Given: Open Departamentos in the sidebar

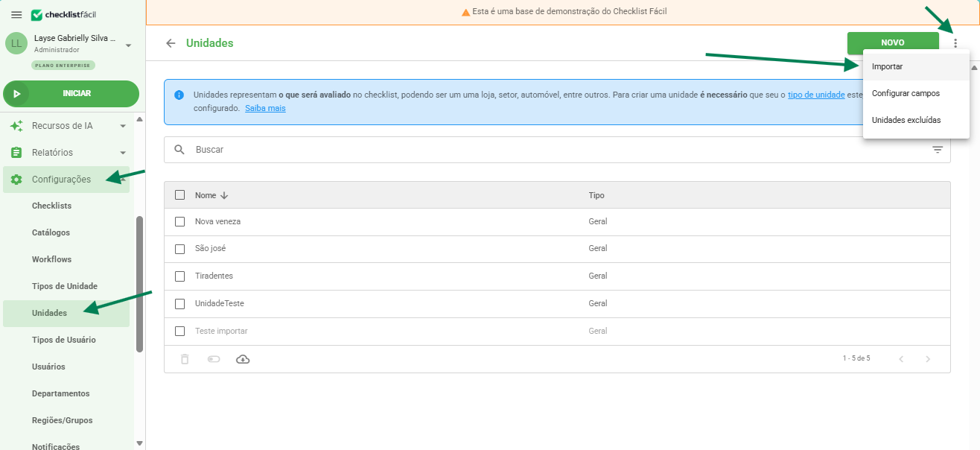Looking at the screenshot, I should [x=60, y=393].
